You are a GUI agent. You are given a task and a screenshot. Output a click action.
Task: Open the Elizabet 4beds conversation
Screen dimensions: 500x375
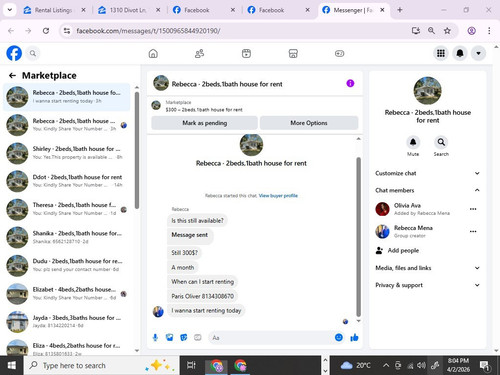[67, 293]
